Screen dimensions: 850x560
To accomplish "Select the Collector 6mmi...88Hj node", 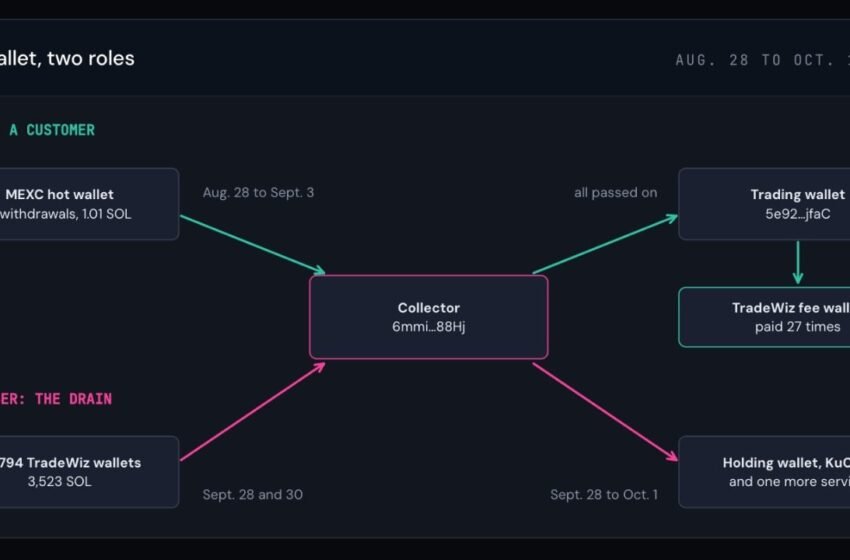I will pyautogui.click(x=429, y=317).
